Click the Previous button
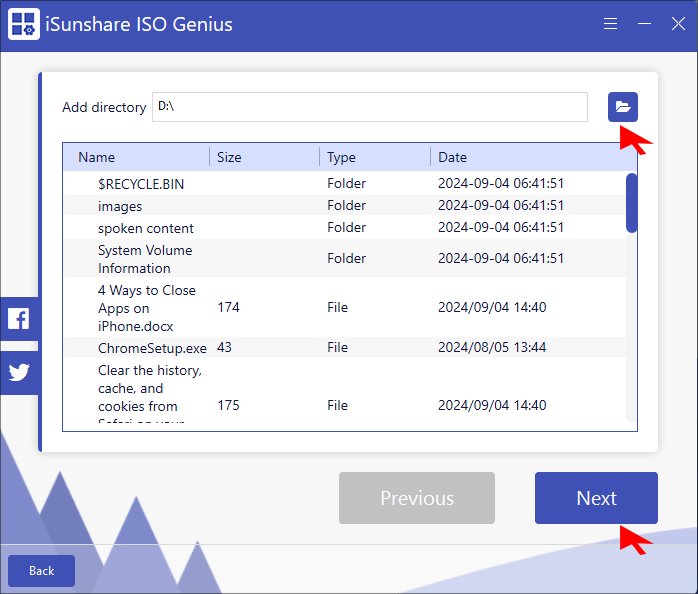This screenshot has width=698, height=594. [416, 498]
